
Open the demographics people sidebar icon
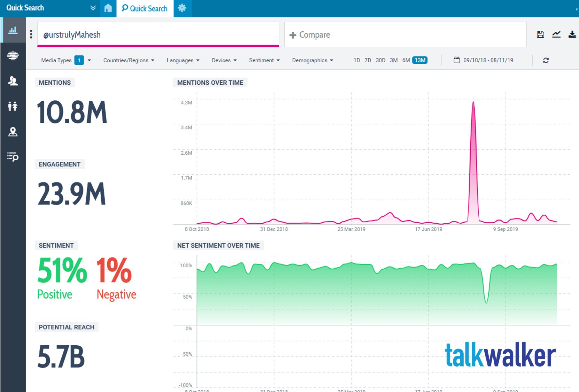[x=13, y=106]
